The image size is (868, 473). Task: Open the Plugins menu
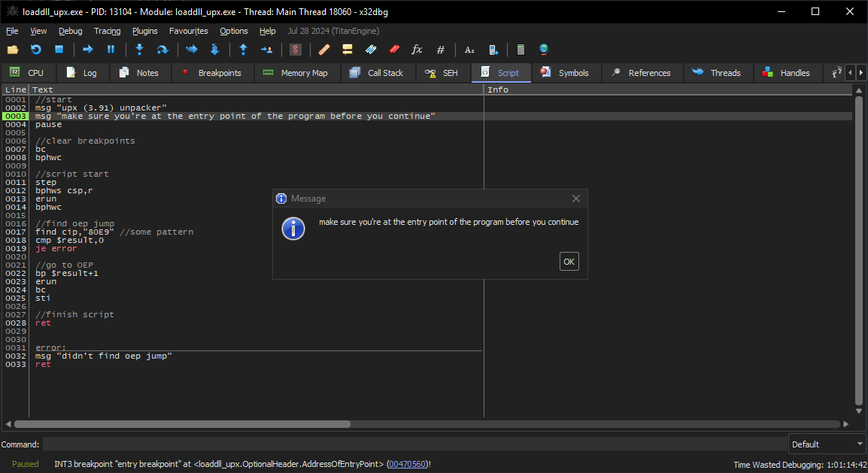pyautogui.click(x=144, y=31)
